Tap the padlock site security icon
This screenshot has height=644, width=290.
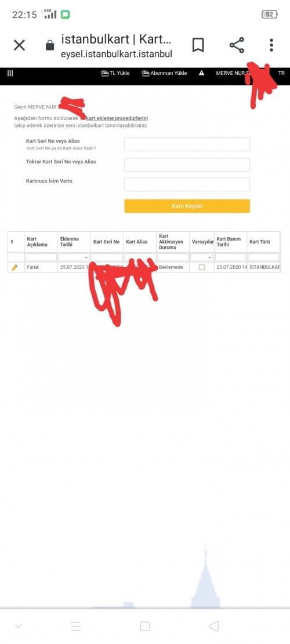[x=50, y=45]
